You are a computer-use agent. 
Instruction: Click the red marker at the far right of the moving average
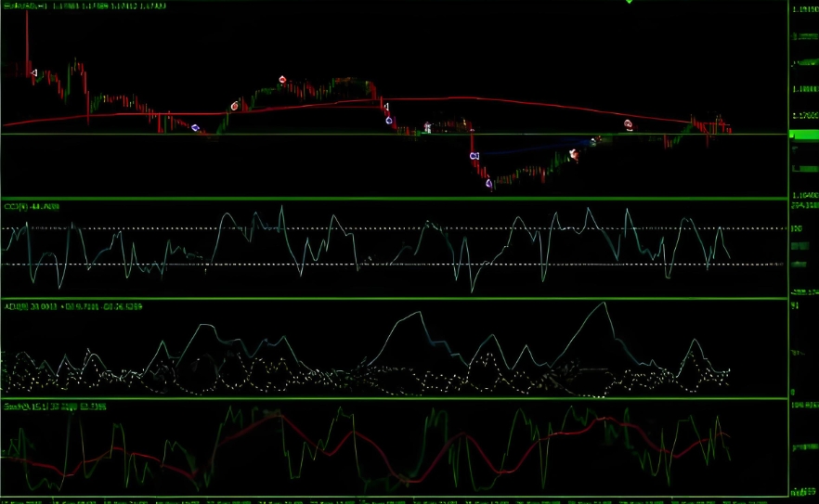coord(629,123)
